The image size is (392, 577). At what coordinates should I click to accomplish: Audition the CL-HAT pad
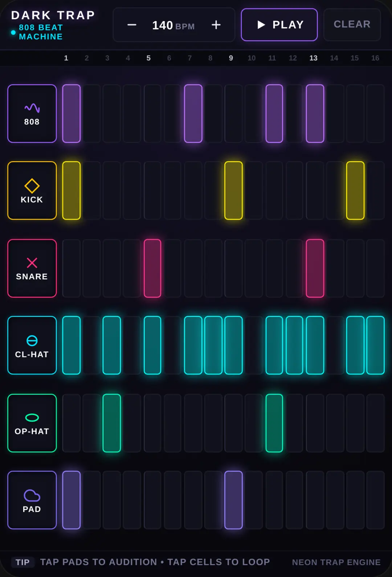pyautogui.click(x=32, y=345)
